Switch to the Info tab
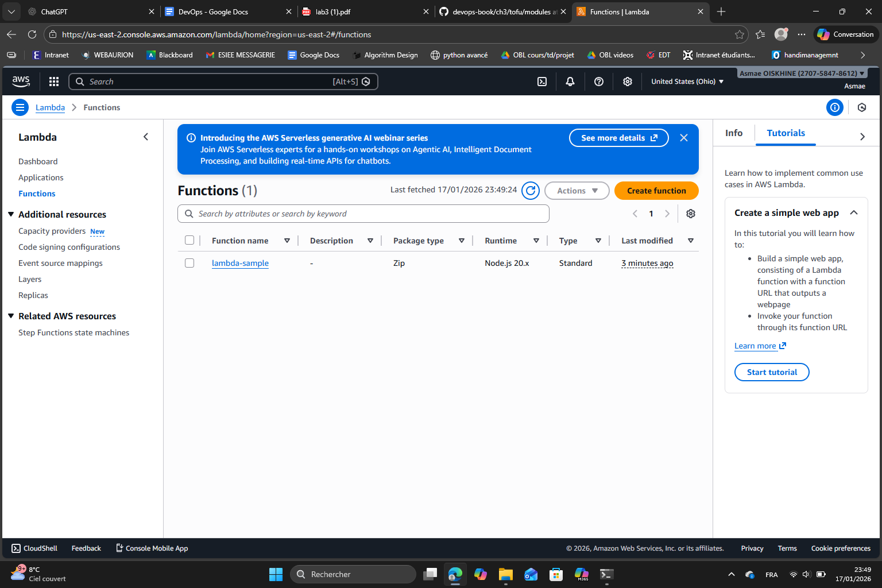 [733, 133]
